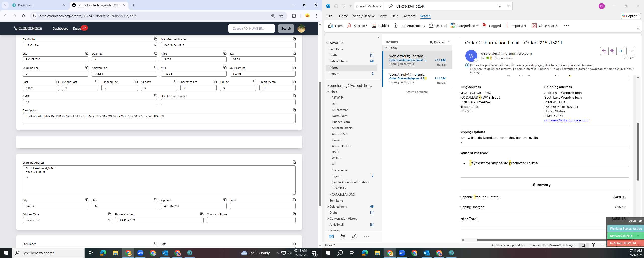Open more actions ellipsis on email
This screenshot has width=644, height=258.
pyautogui.click(x=630, y=51)
